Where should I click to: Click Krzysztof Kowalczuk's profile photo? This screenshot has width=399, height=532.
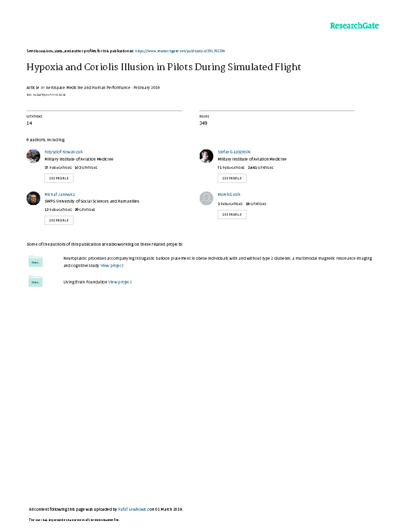click(x=33, y=156)
